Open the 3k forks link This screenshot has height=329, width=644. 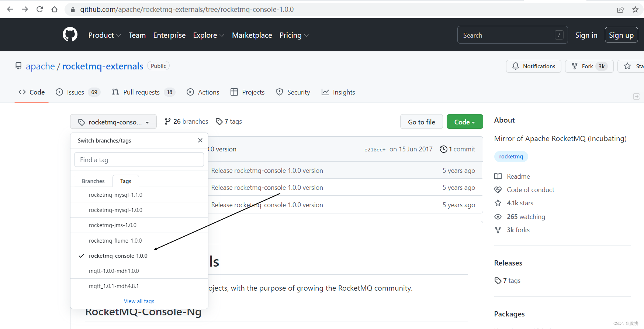click(512, 230)
